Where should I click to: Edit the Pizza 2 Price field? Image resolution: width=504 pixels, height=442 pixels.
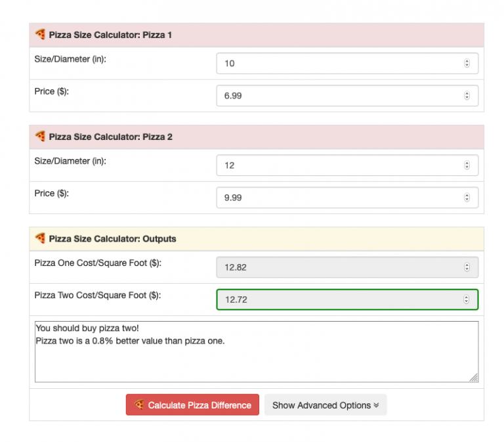[341, 198]
